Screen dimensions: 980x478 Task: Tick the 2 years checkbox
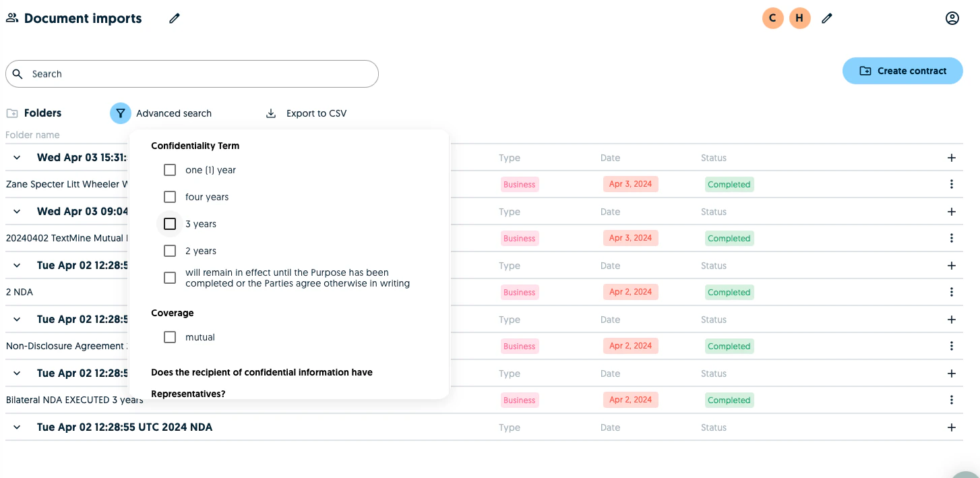point(170,251)
